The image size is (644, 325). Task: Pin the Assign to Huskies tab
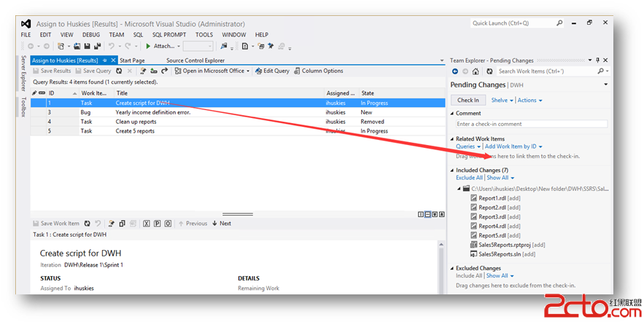105,60
